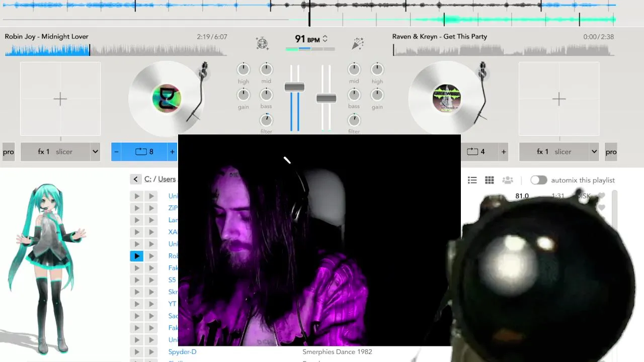Click left play button in S5 row
The image size is (644, 362).
coord(136,280)
